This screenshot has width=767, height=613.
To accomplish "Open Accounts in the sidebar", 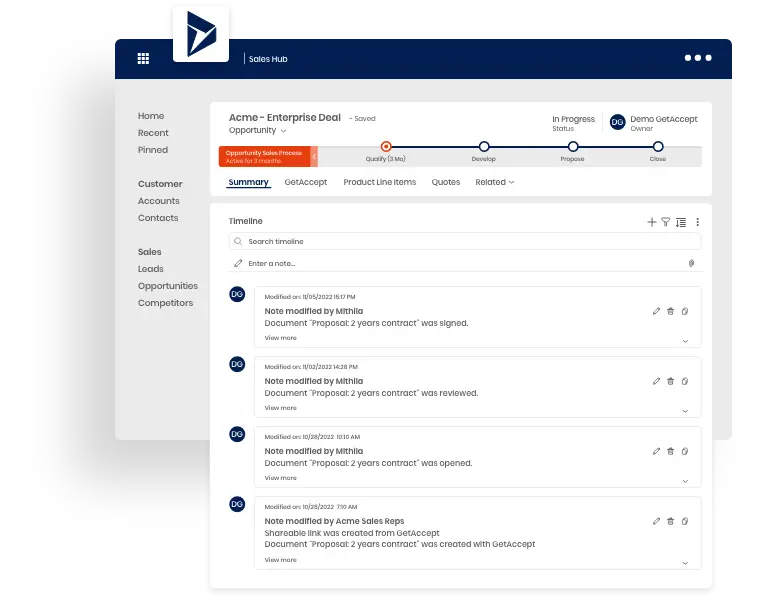I will 159,201.
